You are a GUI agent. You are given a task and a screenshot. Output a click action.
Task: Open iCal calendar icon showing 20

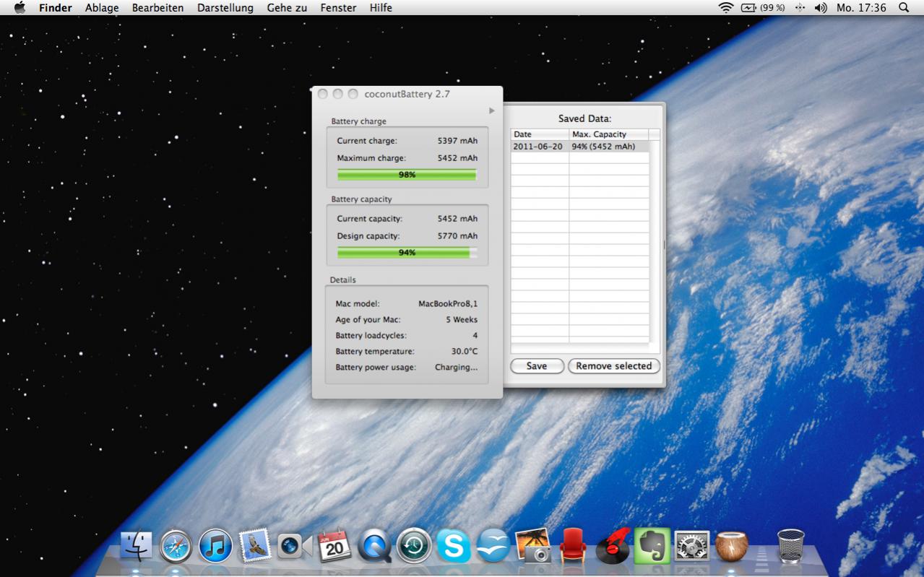(334, 545)
